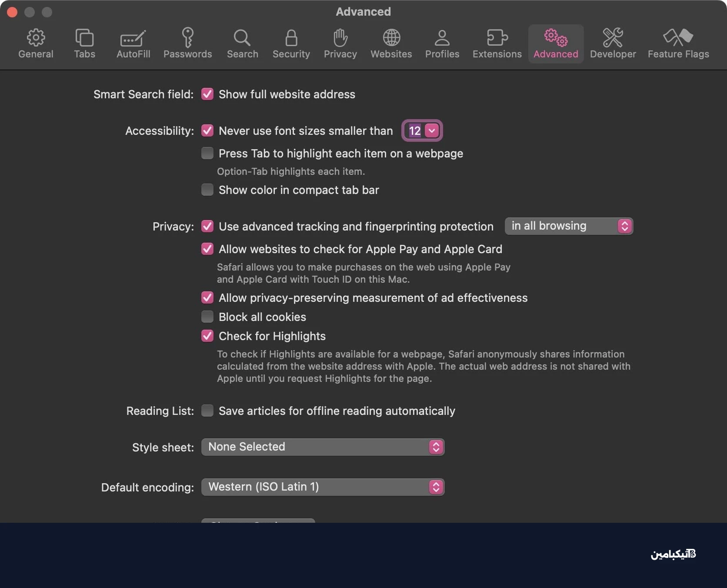Viewport: 727px width, 588px height.
Task: Click the Search magnifying glass tab
Action: [x=242, y=43]
